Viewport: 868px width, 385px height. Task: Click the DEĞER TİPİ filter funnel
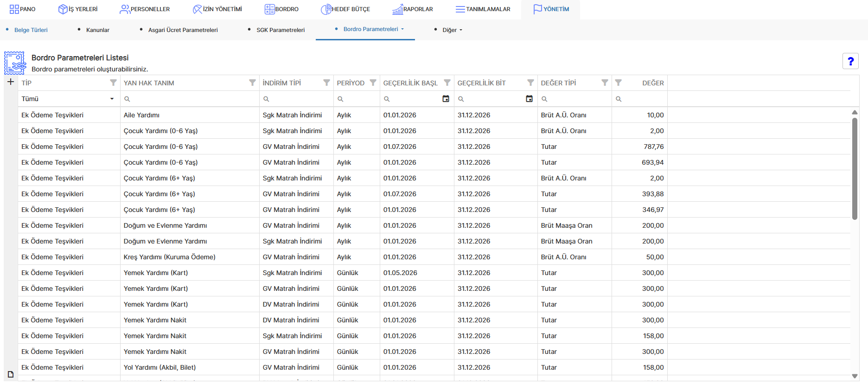605,83
